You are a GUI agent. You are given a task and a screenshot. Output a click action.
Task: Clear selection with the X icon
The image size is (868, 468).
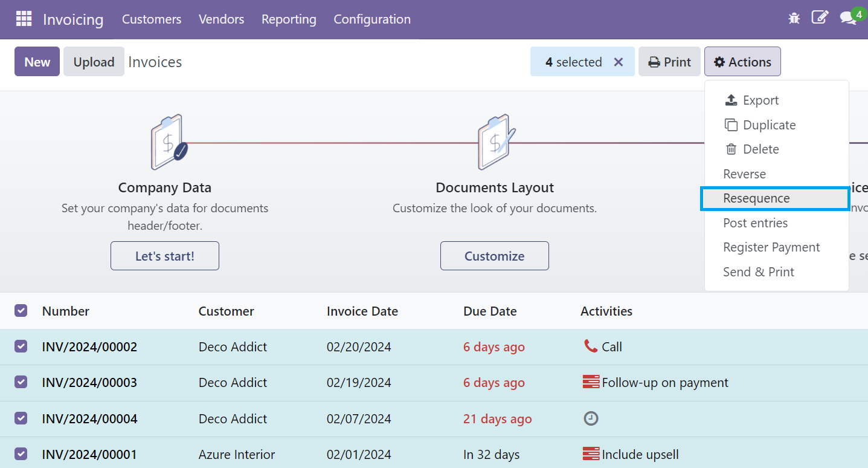619,62
